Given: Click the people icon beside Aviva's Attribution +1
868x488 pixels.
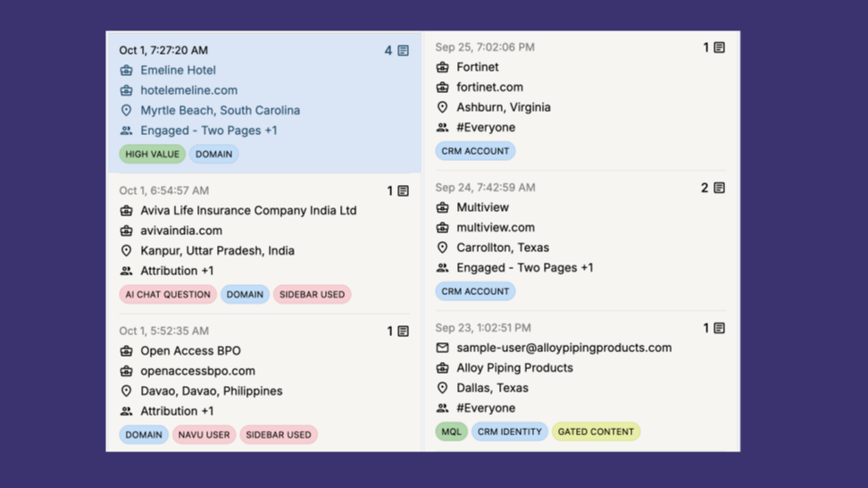Looking at the screenshot, I should [126, 271].
